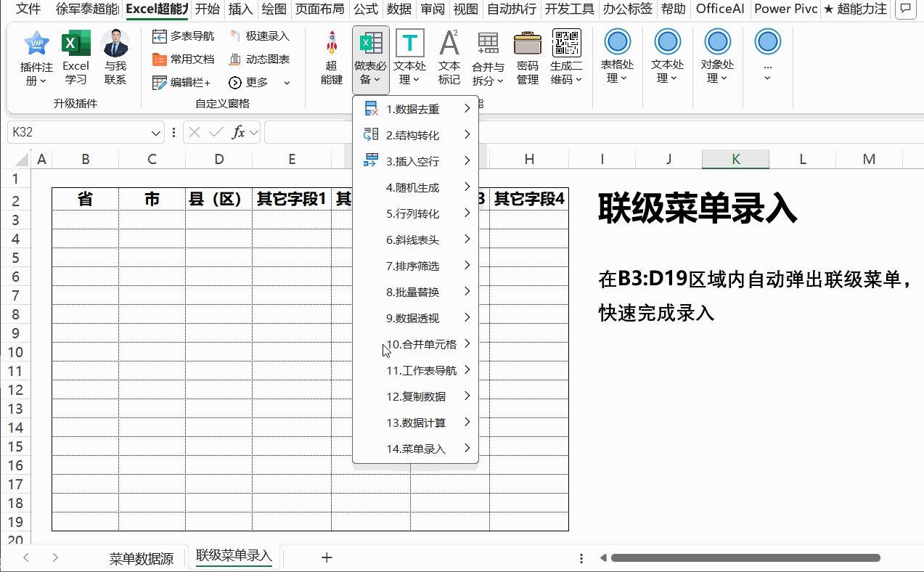924x572 pixels.
Task: Open 6.斜线表头 submenu
Action: pos(415,240)
